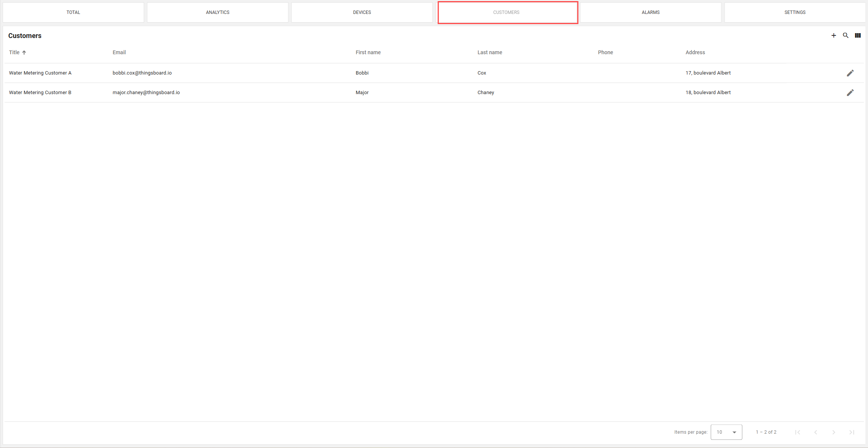Open the customers table search icon
This screenshot has height=448, width=868.
[845, 35]
